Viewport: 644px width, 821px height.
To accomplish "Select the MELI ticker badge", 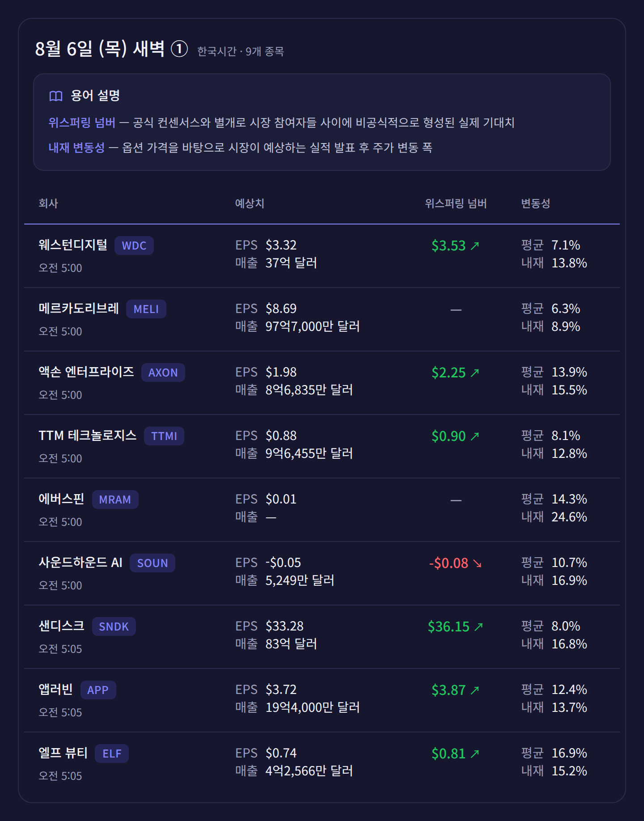I will point(146,309).
